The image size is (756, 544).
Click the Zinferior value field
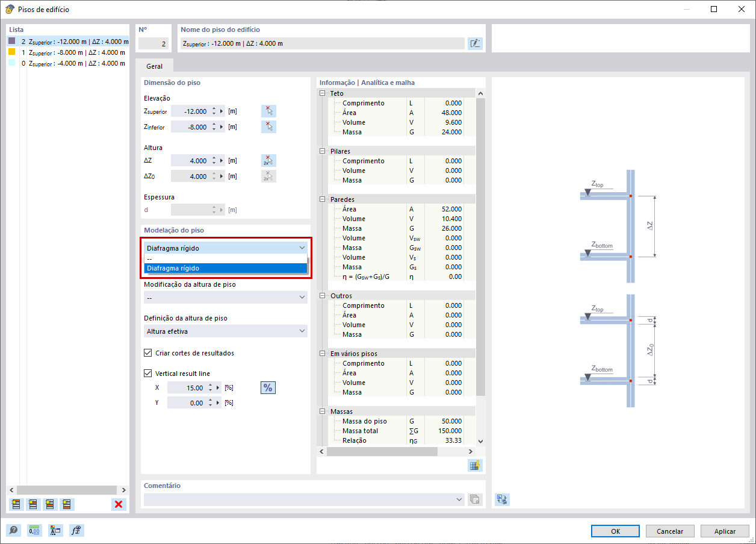[190, 127]
